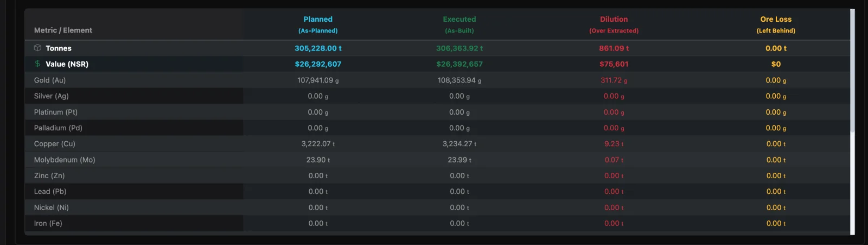Image resolution: width=868 pixels, height=245 pixels.
Task: Select the Executed (As-Built) column header
Action: tap(459, 24)
